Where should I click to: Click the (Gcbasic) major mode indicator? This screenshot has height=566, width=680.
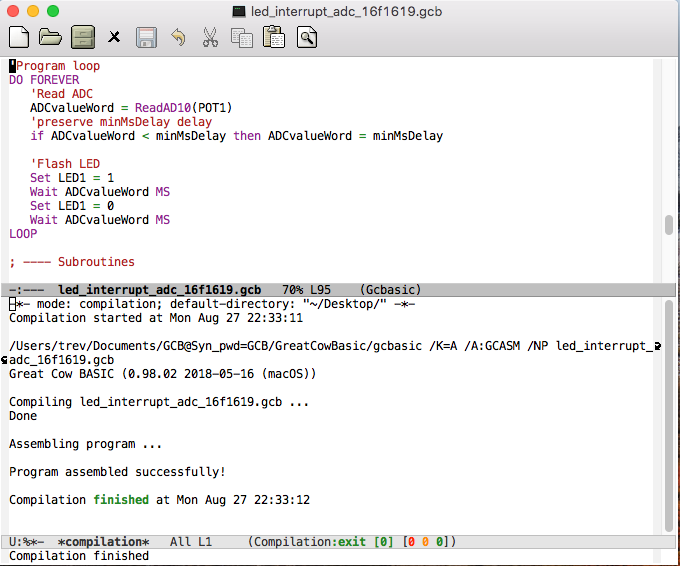tap(390, 290)
